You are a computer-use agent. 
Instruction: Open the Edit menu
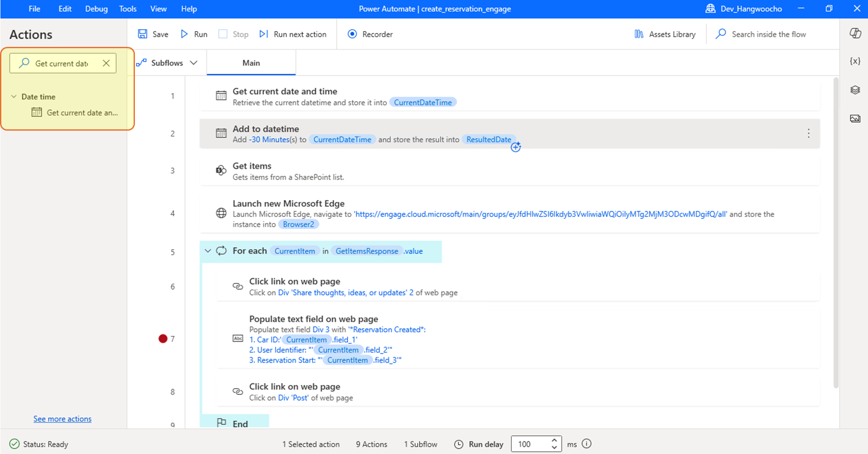click(65, 9)
